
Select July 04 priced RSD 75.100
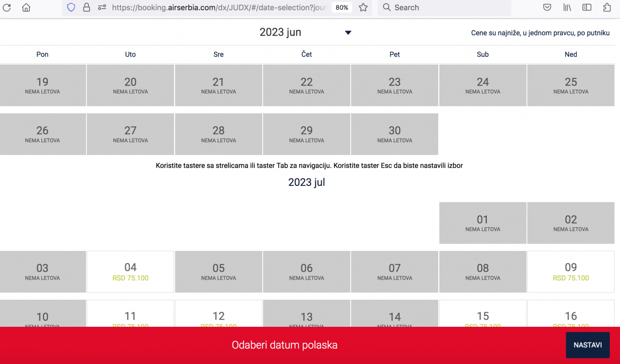(130, 272)
